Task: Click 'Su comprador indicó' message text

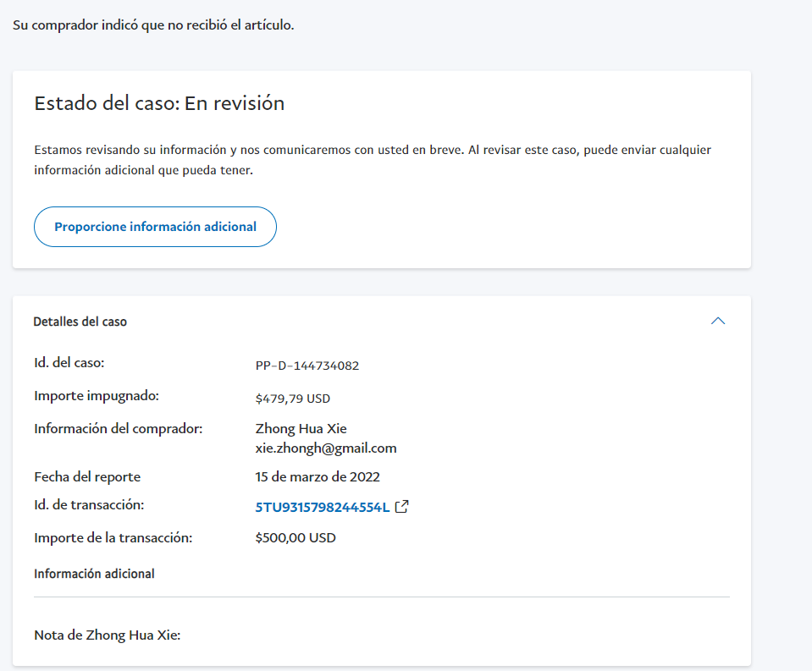Action: [153, 25]
